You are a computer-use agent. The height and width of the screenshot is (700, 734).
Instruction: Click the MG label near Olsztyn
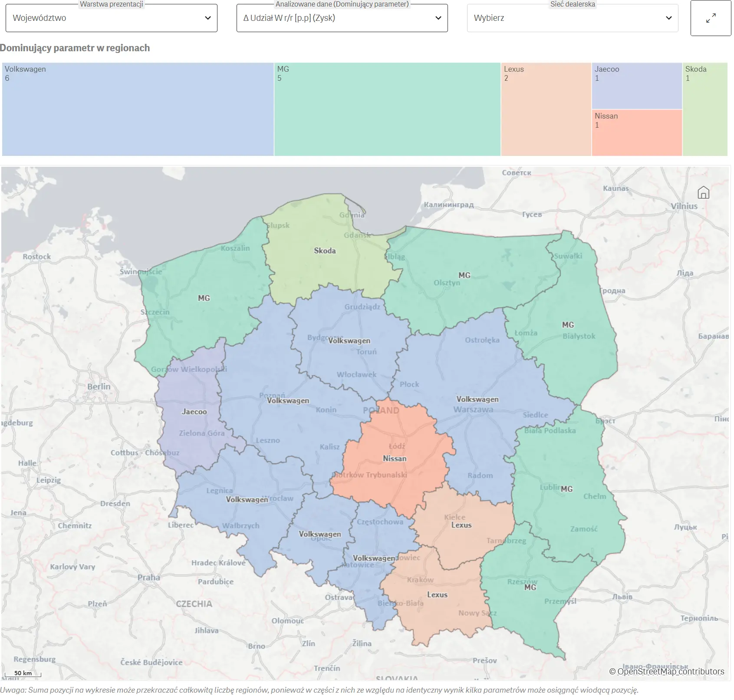coord(464,275)
